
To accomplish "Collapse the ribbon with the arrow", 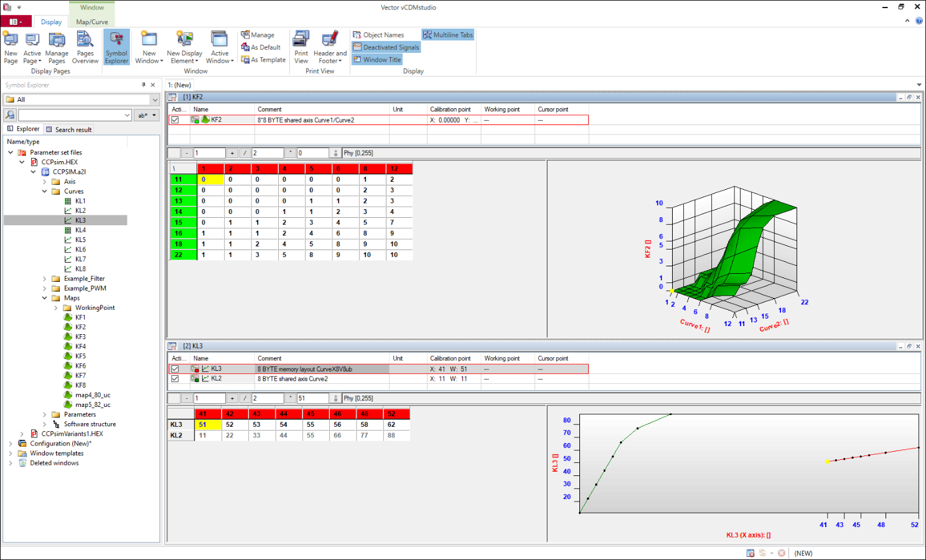I will pyautogui.click(x=907, y=21).
